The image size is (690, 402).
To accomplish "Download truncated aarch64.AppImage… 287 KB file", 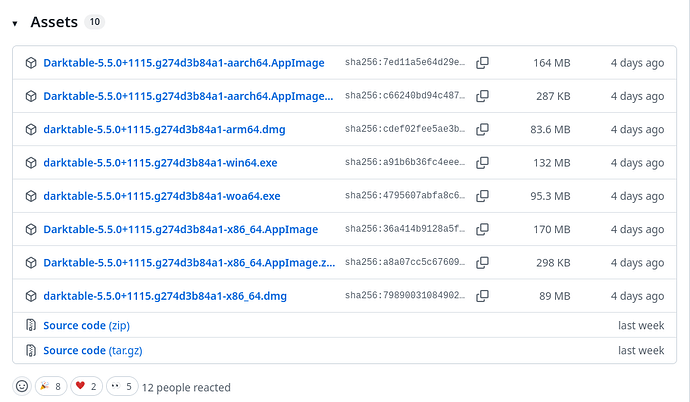I will (x=188, y=96).
